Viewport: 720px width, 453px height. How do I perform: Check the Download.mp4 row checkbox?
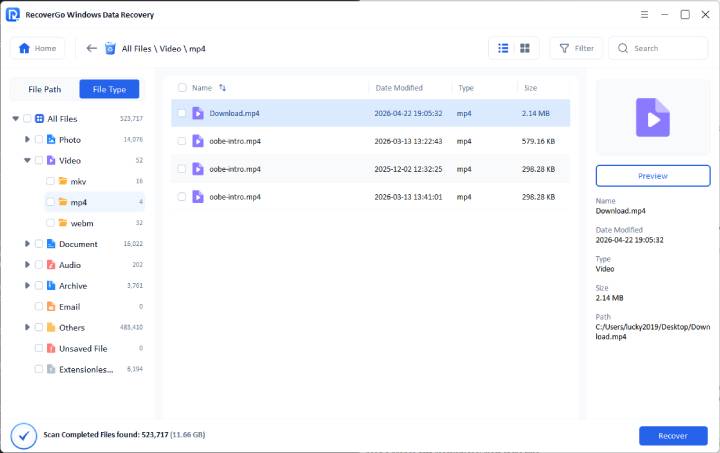pos(182,113)
